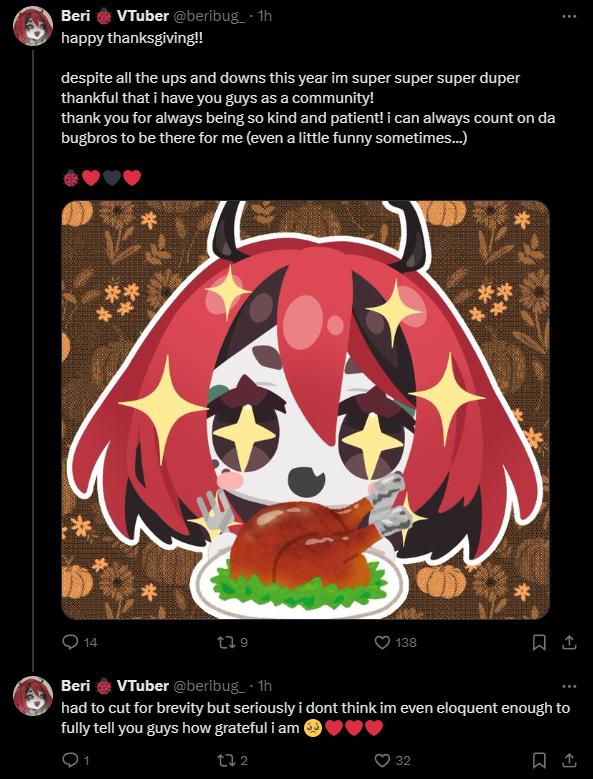Image resolution: width=593 pixels, height=779 pixels.
Task: Share the second tweet
Action: [569, 760]
